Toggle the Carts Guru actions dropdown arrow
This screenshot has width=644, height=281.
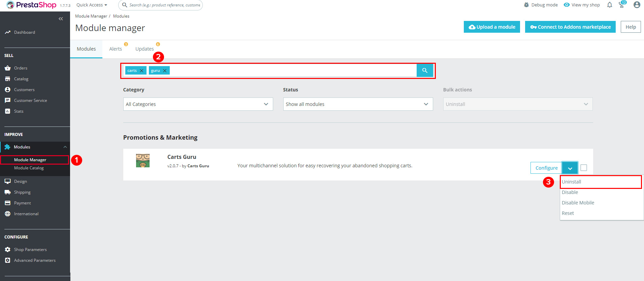click(x=570, y=168)
